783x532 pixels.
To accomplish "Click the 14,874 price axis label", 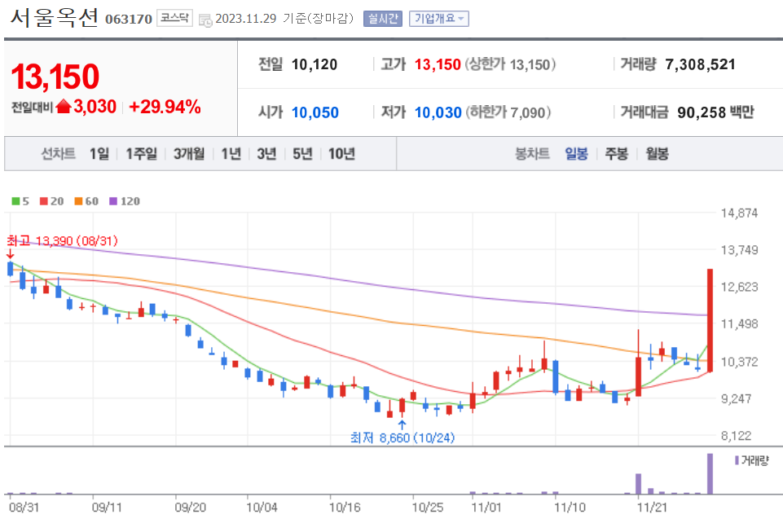I will point(739,213).
